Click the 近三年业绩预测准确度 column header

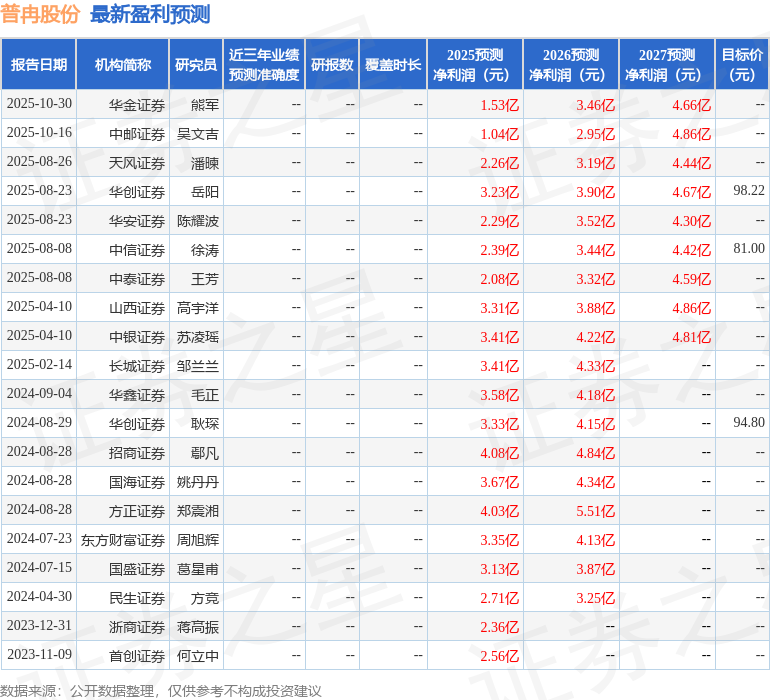264,65
